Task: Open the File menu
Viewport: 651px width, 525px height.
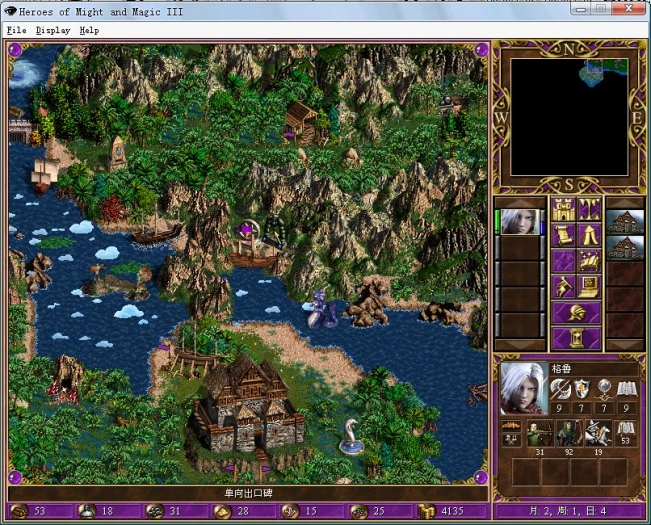Action: tap(17, 30)
